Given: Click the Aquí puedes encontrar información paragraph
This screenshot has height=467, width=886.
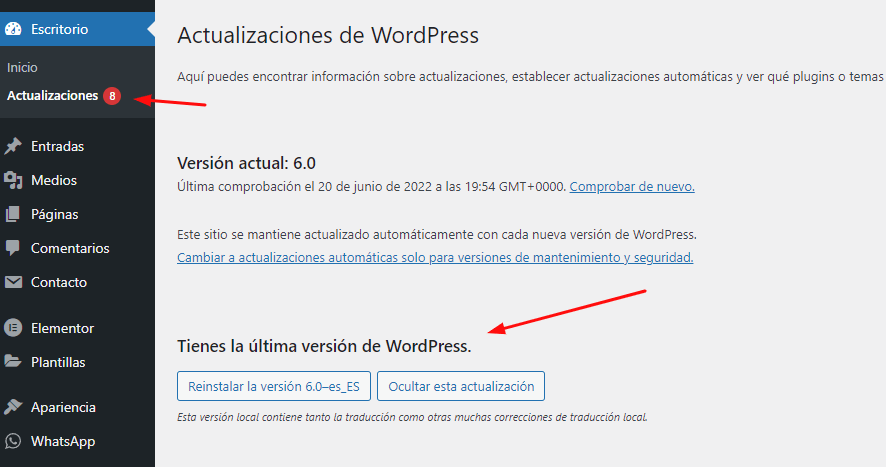Looking at the screenshot, I should click(531, 76).
